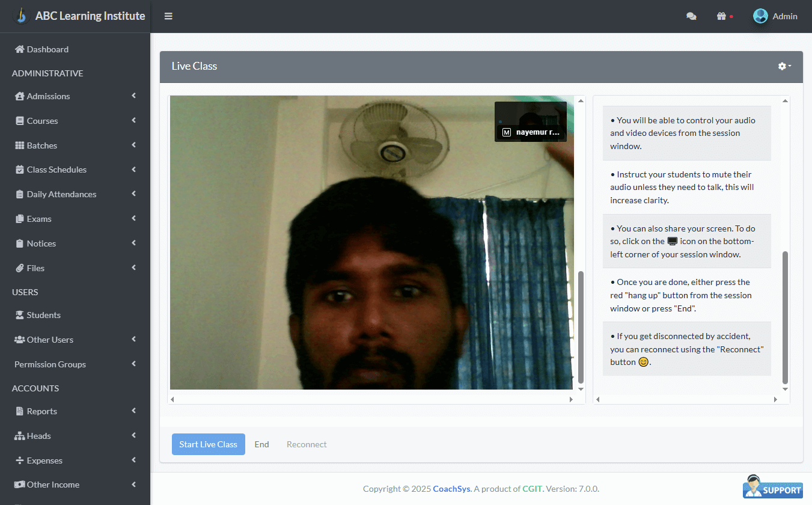
Task: Click the Students icon in sidebar
Action: [20, 315]
